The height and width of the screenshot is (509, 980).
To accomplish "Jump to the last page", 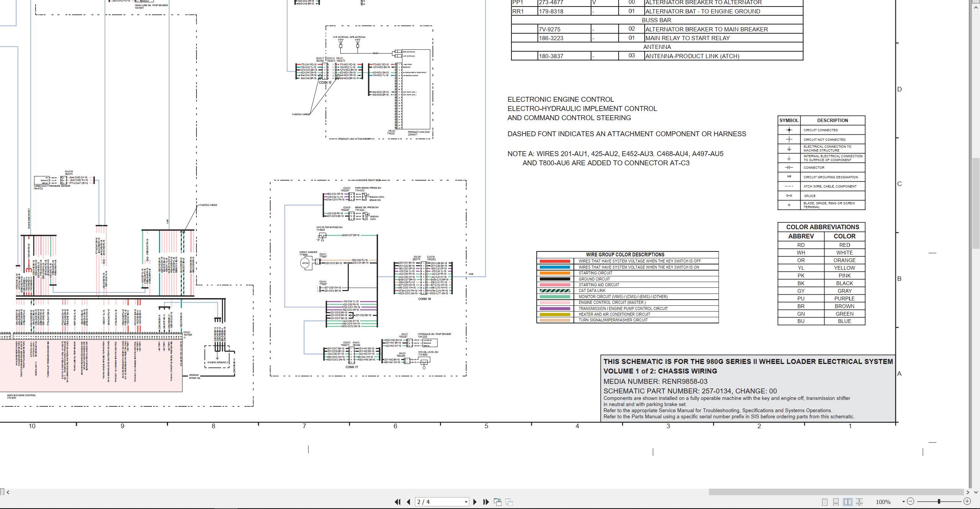I will click(486, 502).
